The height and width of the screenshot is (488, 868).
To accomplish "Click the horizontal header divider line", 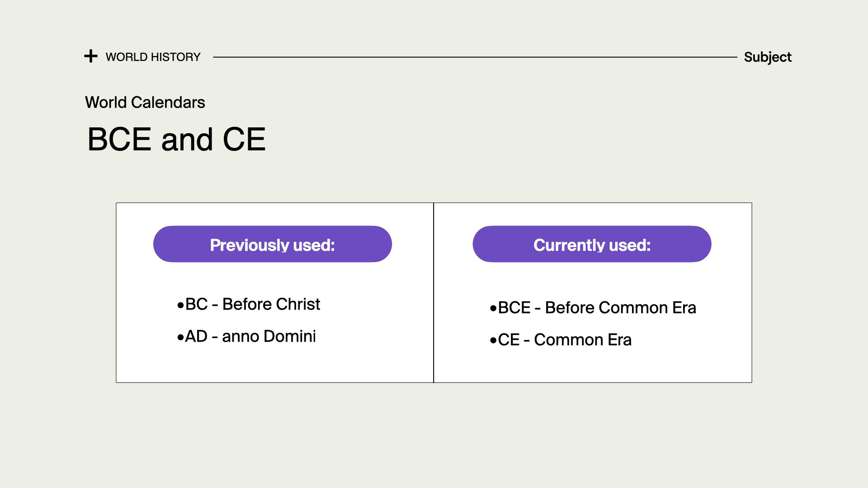I will 475,57.
